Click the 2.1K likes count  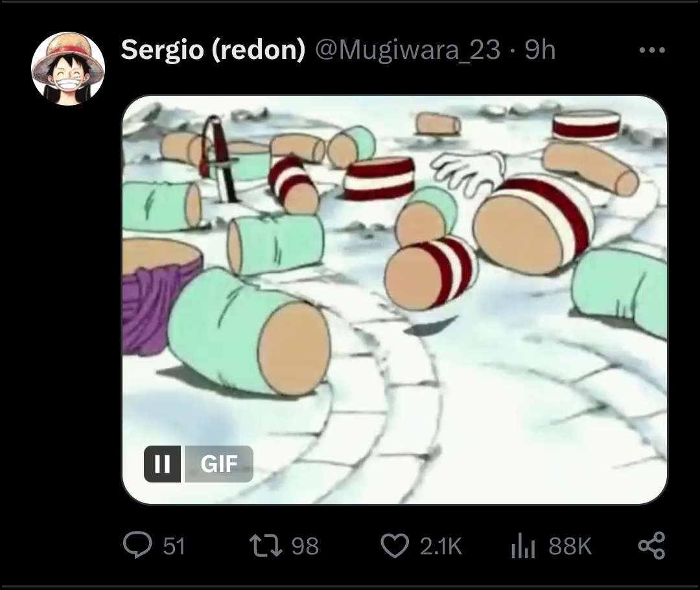click(x=441, y=546)
